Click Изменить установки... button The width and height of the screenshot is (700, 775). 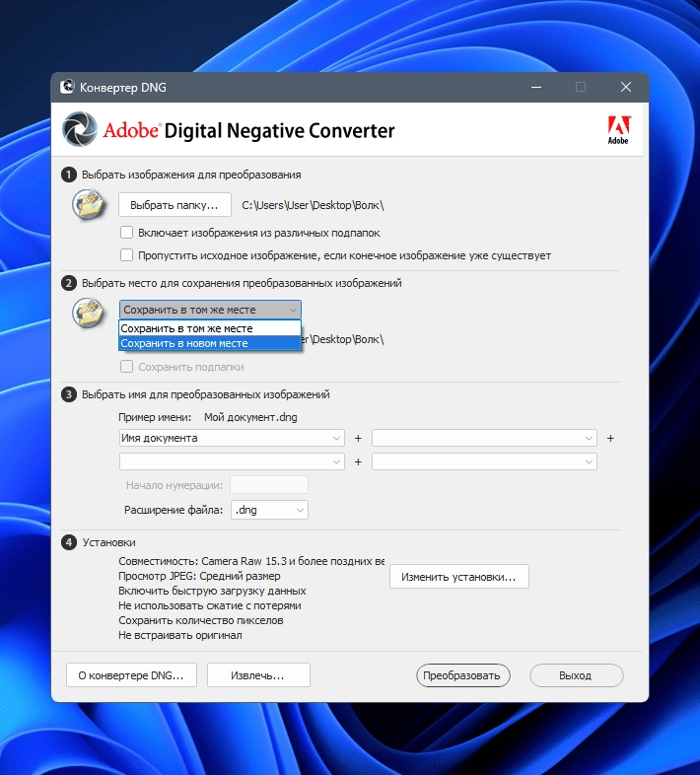458,577
